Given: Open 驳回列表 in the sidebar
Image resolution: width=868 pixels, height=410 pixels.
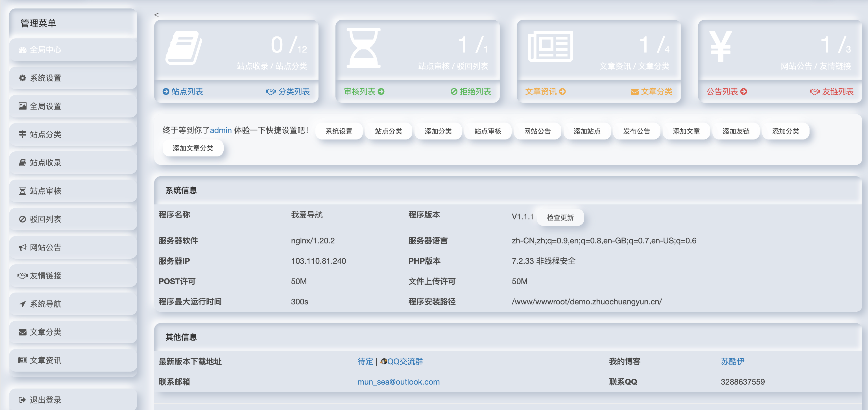Looking at the screenshot, I should click(73, 219).
